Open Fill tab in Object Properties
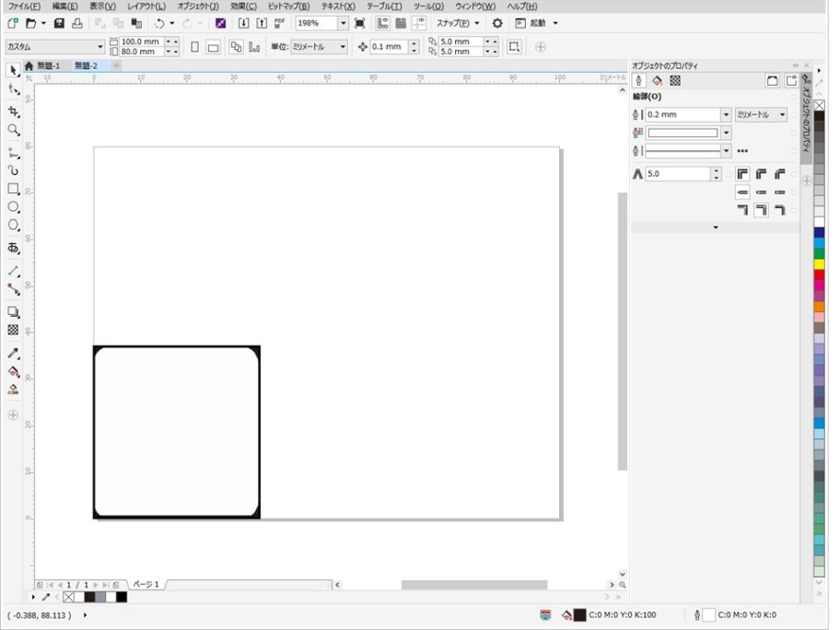 [x=657, y=80]
